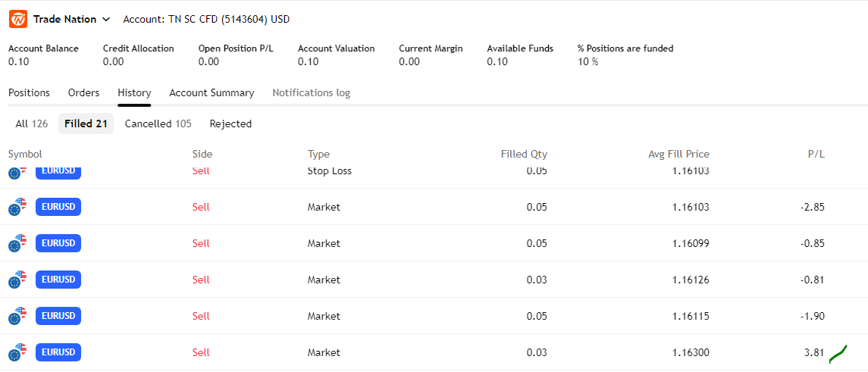Click EURUSD badge in the 3.81 P/L row
Screen dimensions: 868x372
(x=58, y=352)
